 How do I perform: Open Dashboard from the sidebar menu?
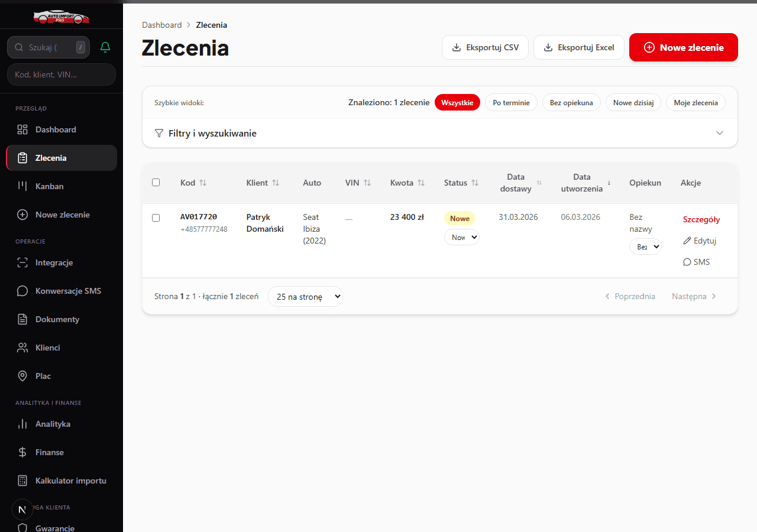pyautogui.click(x=62, y=129)
